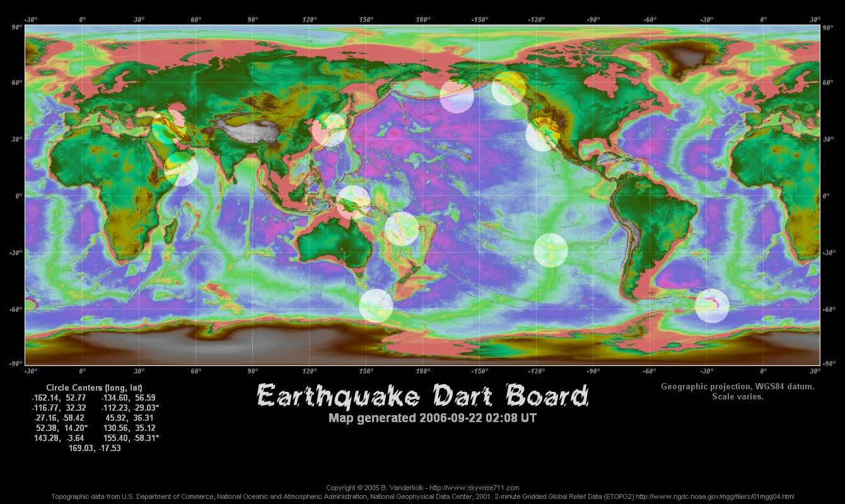Screen dimensions: 845x504
Task: Select the -150° label on the top longitude axis
Action: point(479,20)
